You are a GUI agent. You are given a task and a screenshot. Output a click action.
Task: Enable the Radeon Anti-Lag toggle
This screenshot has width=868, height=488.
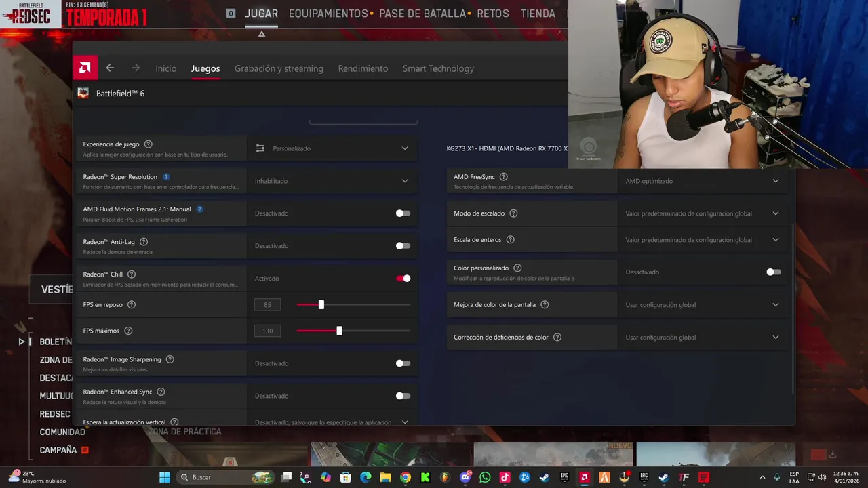coord(403,246)
